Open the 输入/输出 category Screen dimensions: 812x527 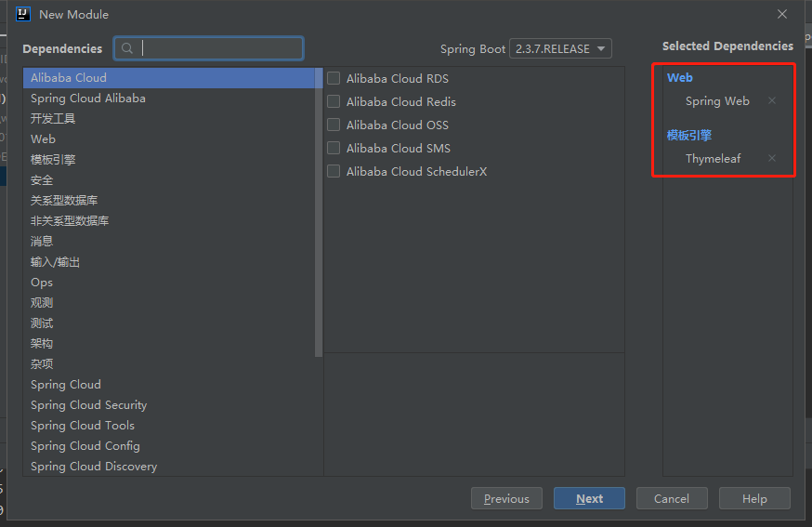point(169,262)
